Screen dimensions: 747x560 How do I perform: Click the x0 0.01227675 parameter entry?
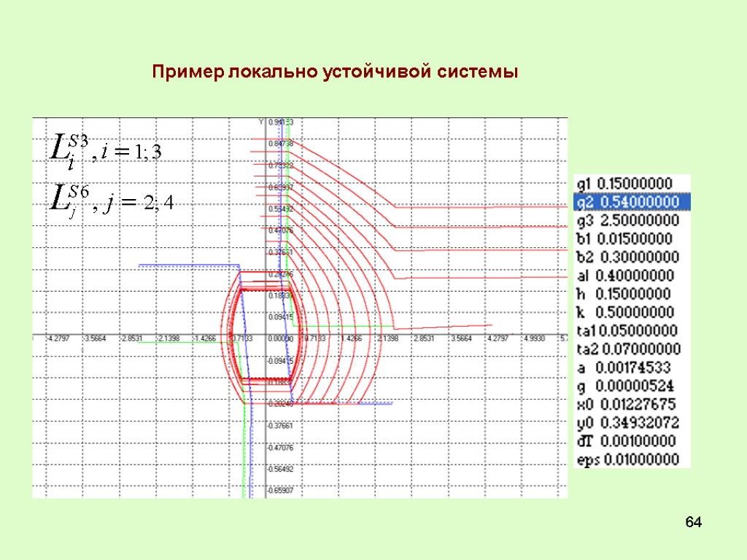(x=629, y=405)
